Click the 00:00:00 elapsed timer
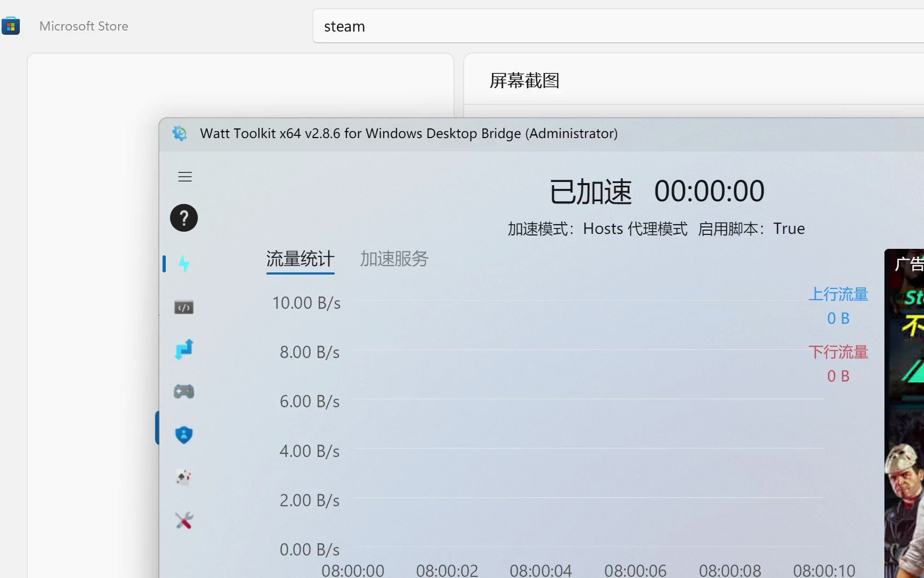Viewport: 924px width, 578px height. pyautogui.click(x=710, y=191)
